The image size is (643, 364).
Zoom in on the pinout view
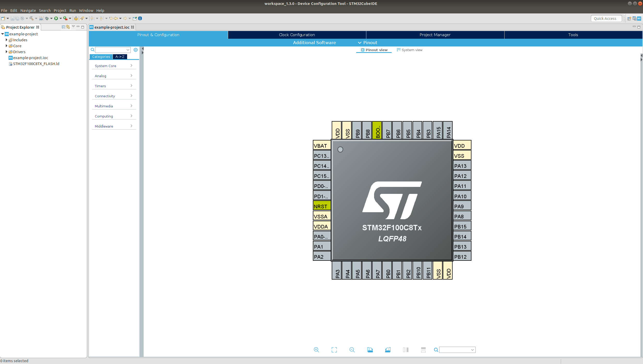click(316, 350)
